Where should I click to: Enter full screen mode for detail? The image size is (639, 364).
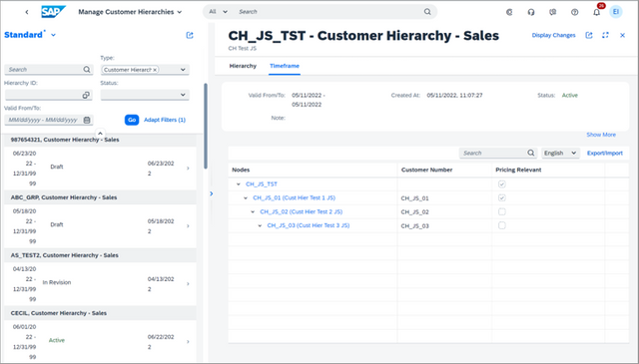click(606, 36)
